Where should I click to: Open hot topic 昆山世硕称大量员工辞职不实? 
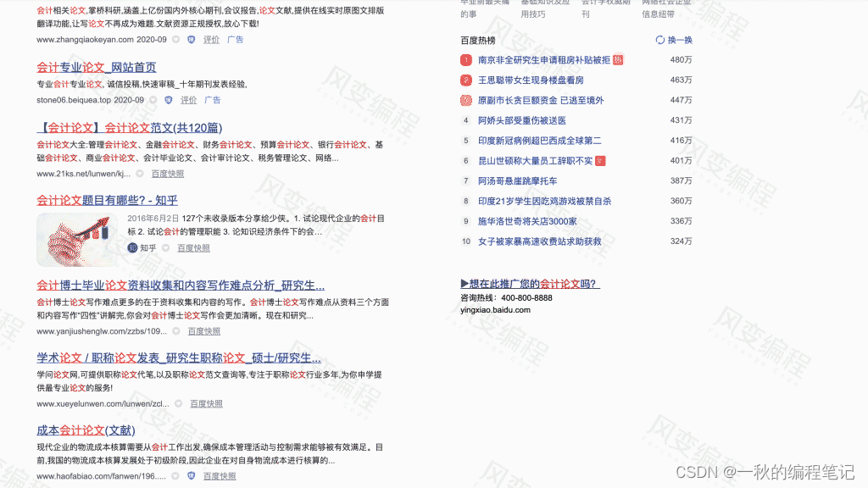(x=536, y=161)
